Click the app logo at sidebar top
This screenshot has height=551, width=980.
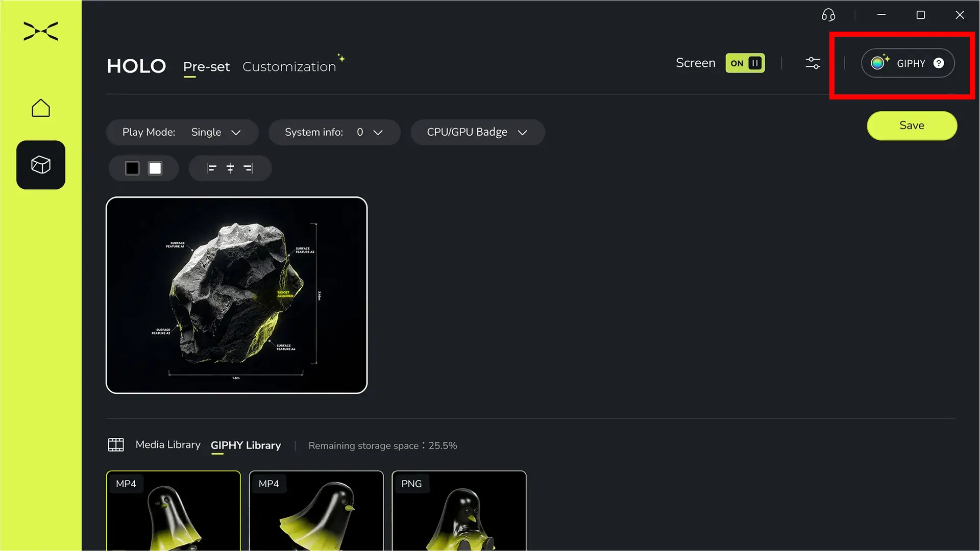coord(41,31)
